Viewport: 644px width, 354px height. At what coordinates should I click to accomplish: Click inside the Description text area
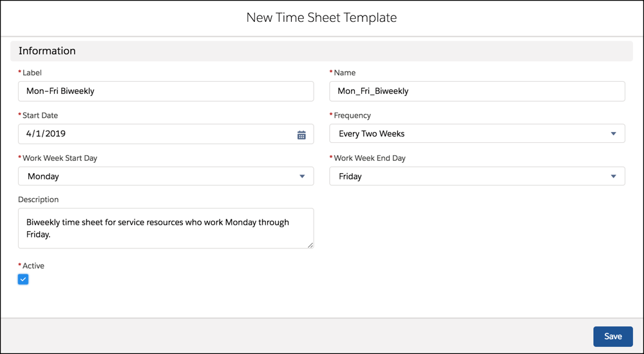click(166, 228)
